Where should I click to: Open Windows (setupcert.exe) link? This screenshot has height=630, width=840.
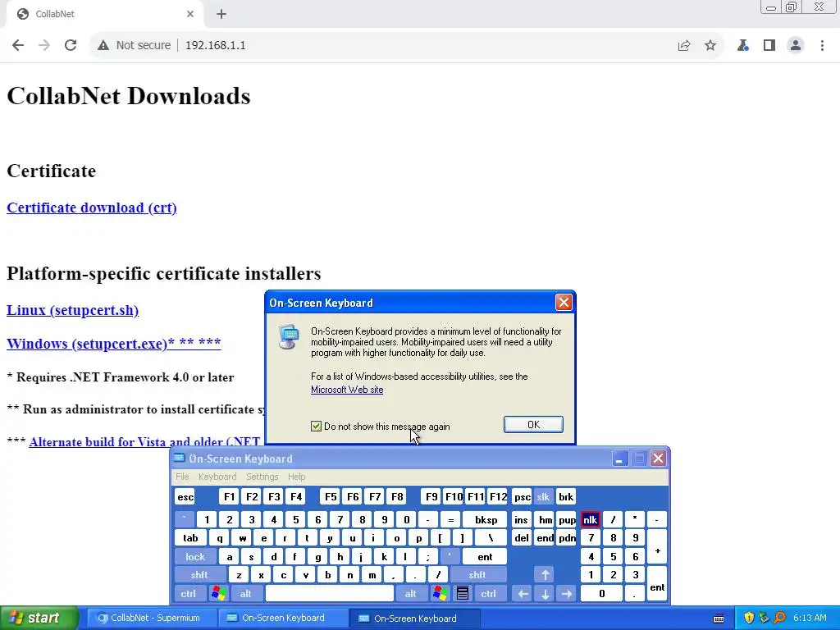113,344
